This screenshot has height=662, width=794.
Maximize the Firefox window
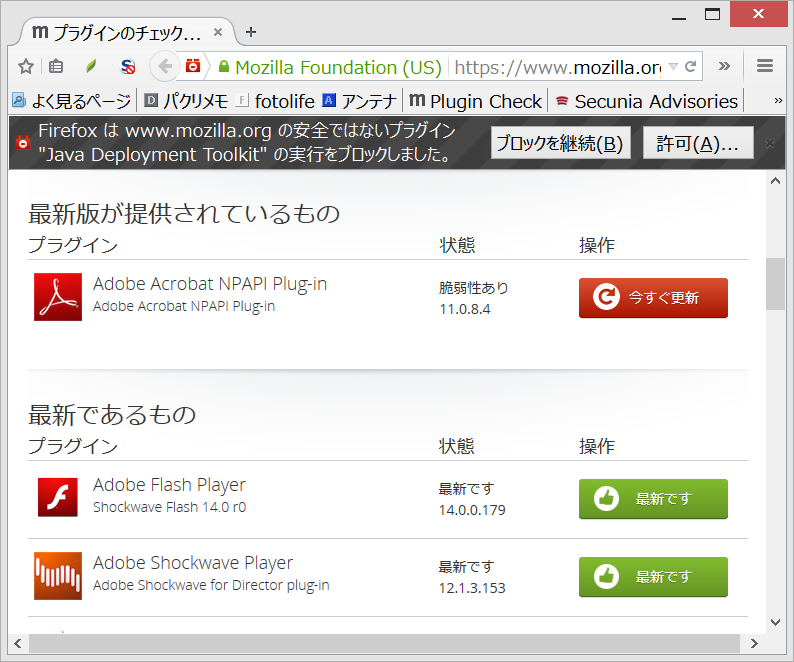(x=712, y=14)
